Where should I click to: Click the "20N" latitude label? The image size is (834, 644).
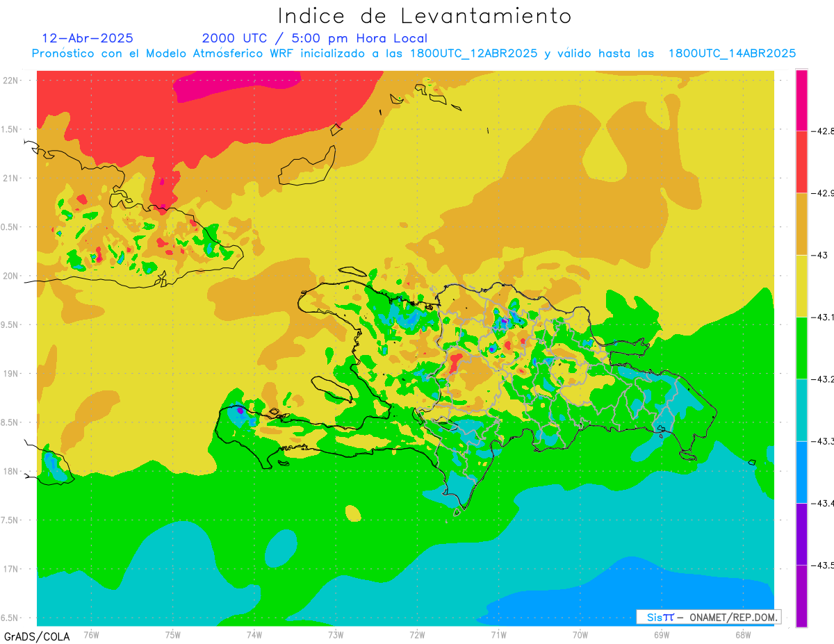pos(11,276)
